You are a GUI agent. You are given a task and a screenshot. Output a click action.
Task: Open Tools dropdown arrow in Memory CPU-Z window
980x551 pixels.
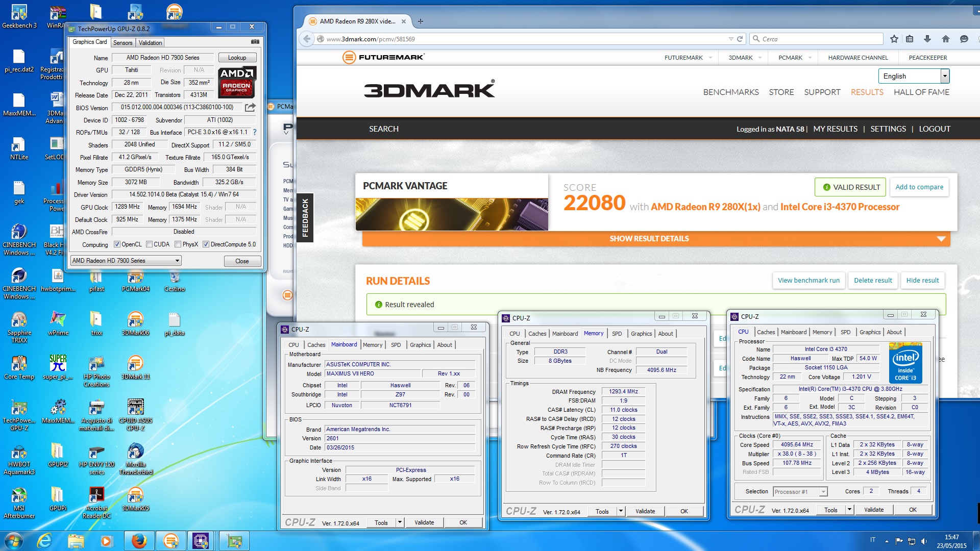point(621,511)
